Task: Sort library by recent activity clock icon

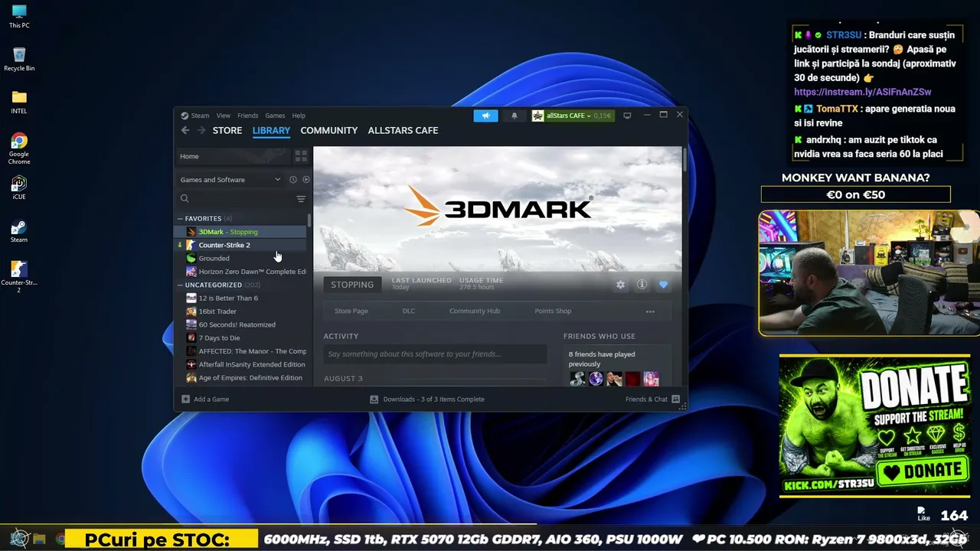Action: coord(292,180)
